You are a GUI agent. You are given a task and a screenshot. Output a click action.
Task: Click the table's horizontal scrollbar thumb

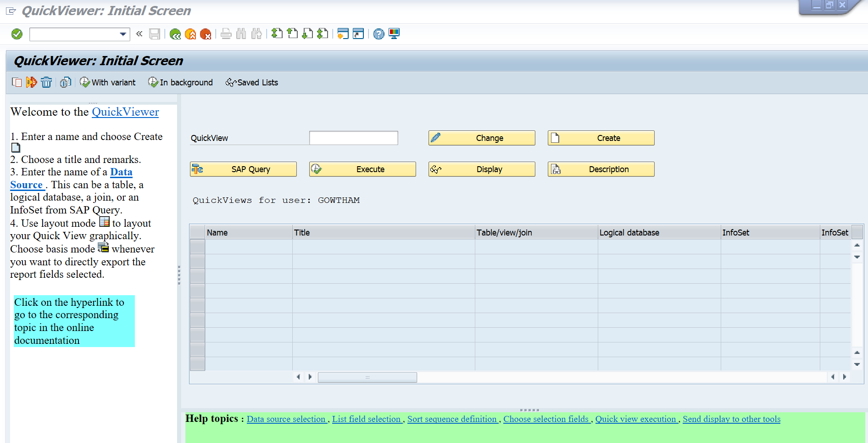pyautogui.click(x=367, y=377)
